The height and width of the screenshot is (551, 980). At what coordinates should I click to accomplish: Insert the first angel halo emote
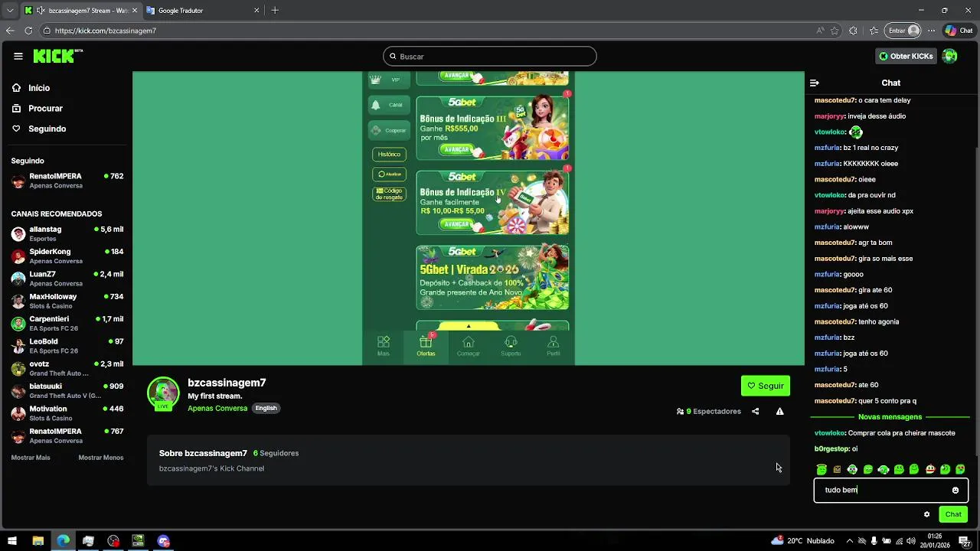[822, 469]
